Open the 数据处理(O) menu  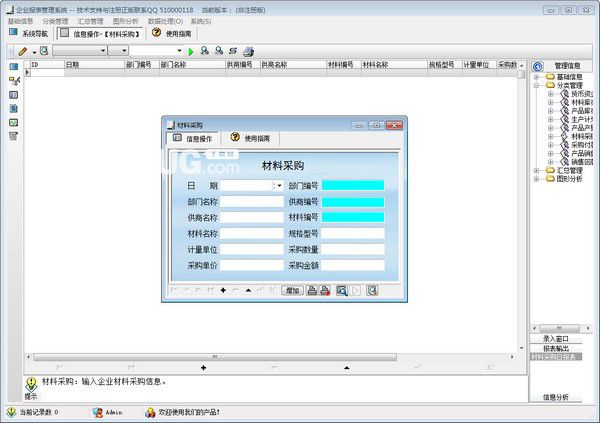click(x=165, y=21)
